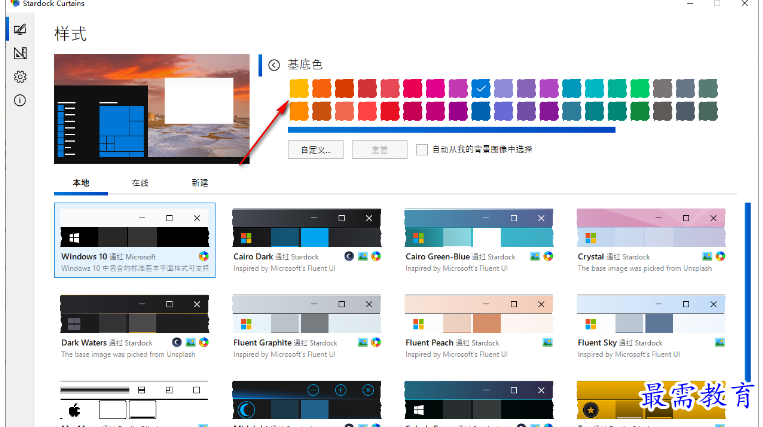Choose the first orange swatch in bottom row

coord(299,111)
